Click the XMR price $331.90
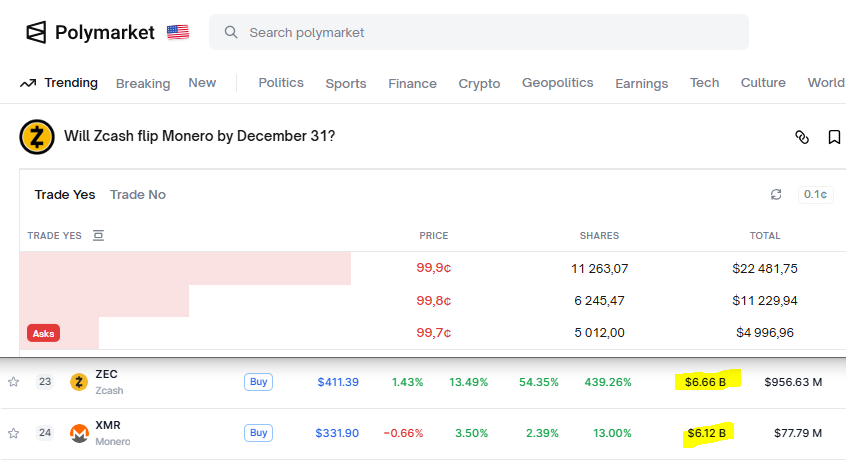This screenshot has width=846, height=461. point(337,433)
